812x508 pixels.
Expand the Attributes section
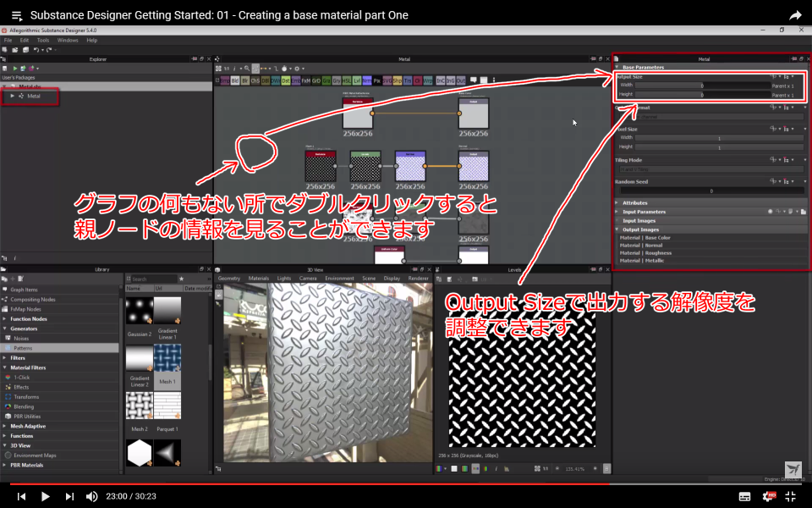617,202
